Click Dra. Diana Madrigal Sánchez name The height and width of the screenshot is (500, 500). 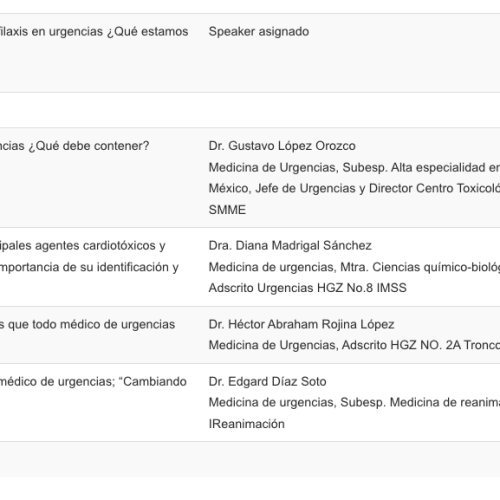click(290, 246)
